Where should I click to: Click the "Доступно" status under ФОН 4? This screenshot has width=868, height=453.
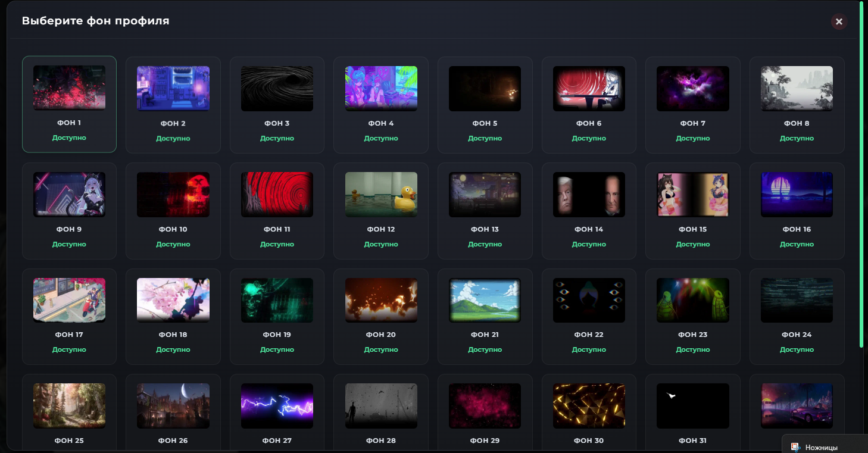pyautogui.click(x=381, y=138)
